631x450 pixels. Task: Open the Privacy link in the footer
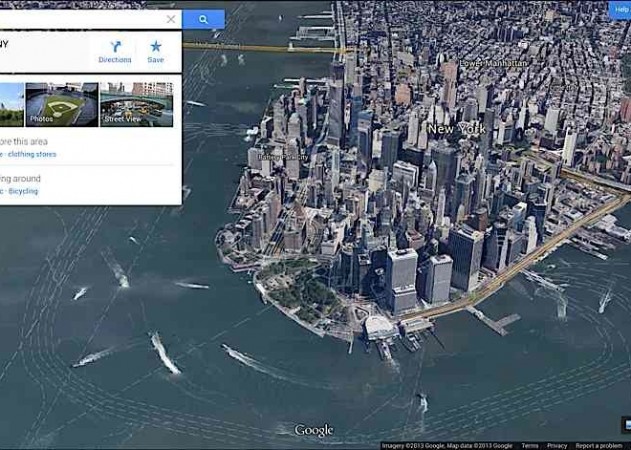click(557, 446)
